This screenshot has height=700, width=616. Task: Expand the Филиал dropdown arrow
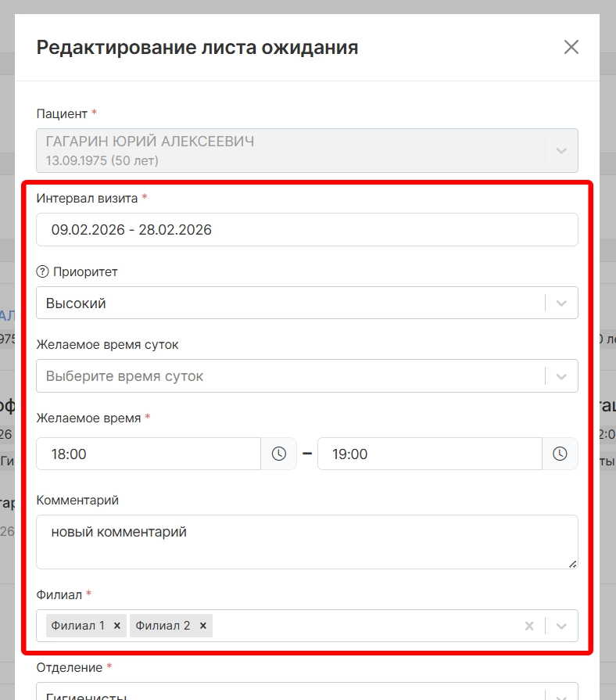coord(561,626)
